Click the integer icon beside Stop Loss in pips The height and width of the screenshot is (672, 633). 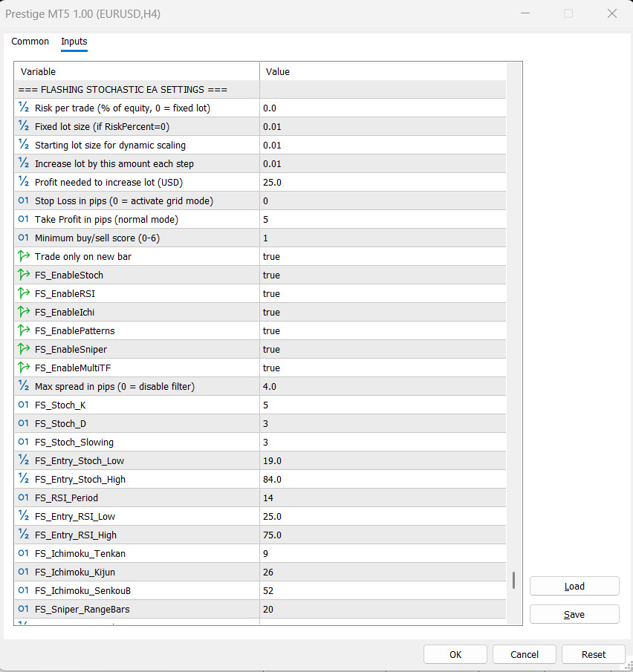(x=24, y=200)
